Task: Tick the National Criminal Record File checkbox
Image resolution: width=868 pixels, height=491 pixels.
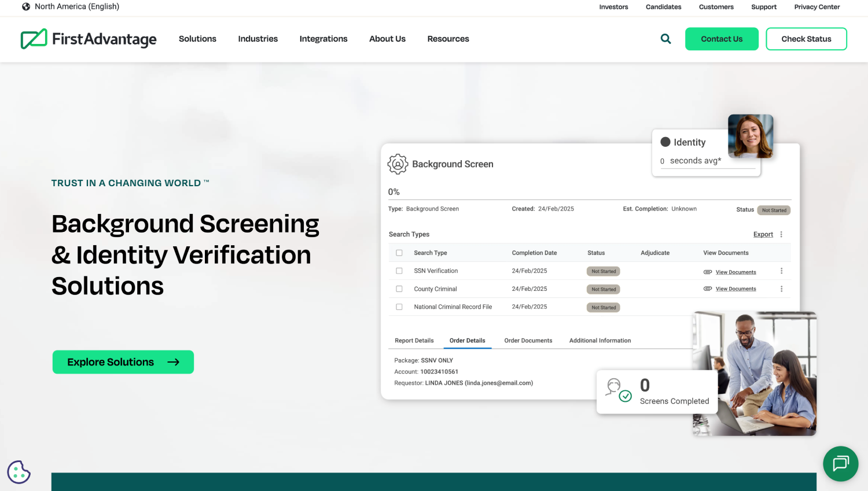Action: (x=399, y=307)
